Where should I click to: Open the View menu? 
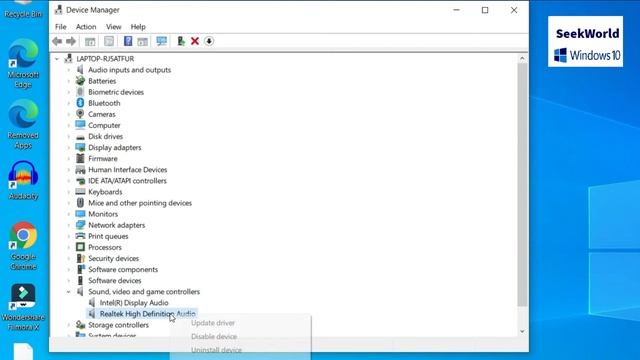[x=113, y=27]
